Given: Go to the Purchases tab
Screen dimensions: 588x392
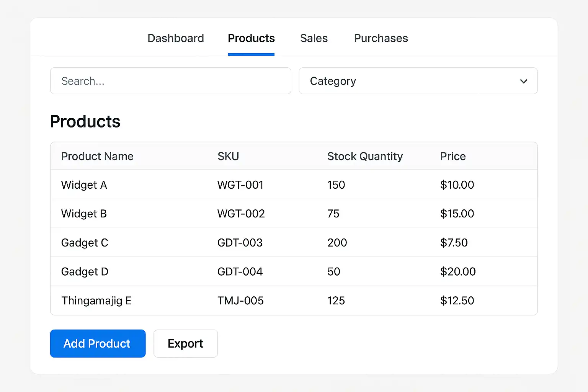Looking at the screenshot, I should point(381,38).
